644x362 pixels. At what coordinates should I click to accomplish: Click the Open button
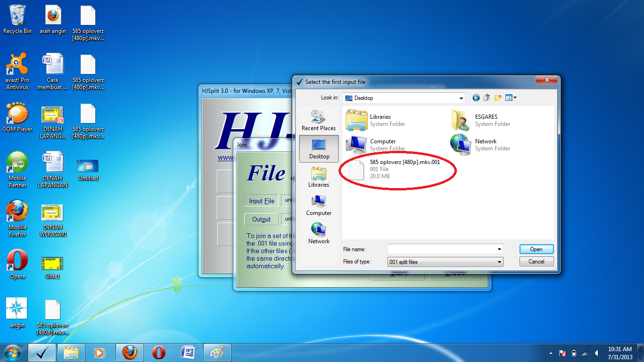(537, 249)
